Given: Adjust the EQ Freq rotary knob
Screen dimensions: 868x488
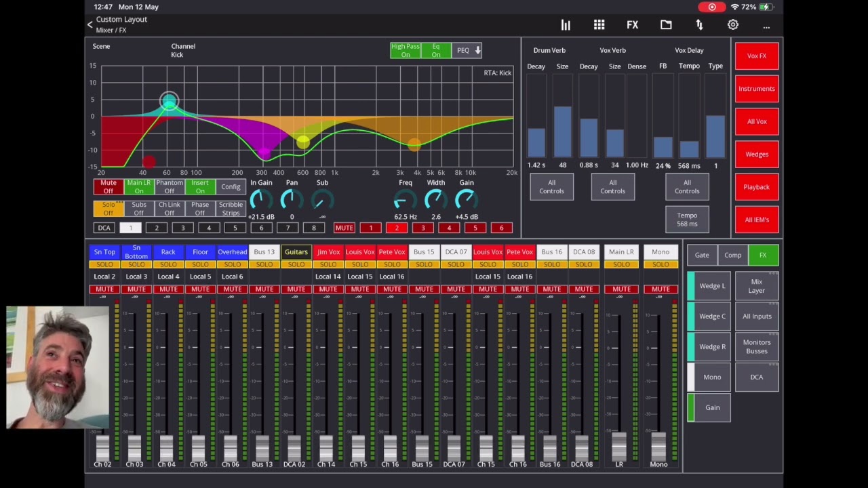Looking at the screenshot, I should click(405, 200).
